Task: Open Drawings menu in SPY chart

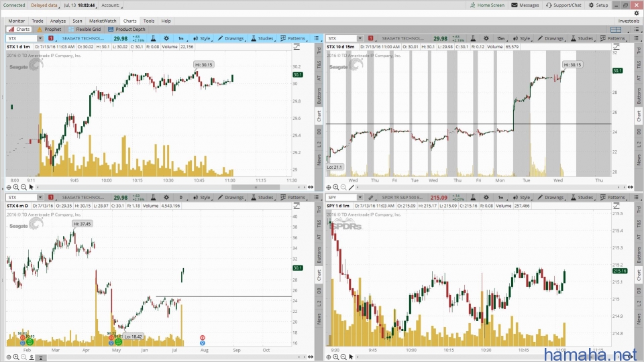Action: pos(551,198)
